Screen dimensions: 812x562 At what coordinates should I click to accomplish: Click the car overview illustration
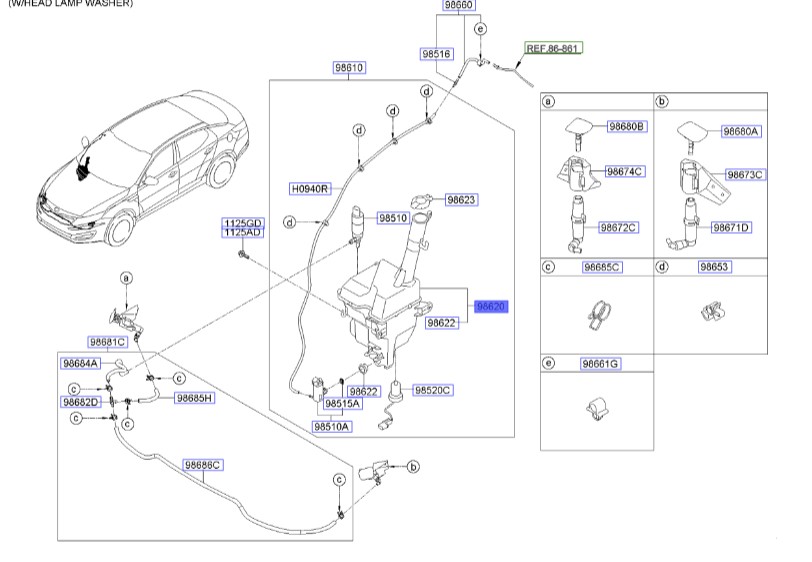tap(142, 168)
